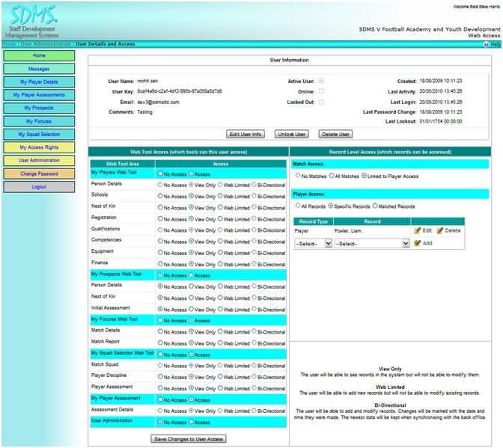Select All Matches under Match Access
Image resolution: width=503 pixels, height=448 pixels.
pyautogui.click(x=332, y=176)
